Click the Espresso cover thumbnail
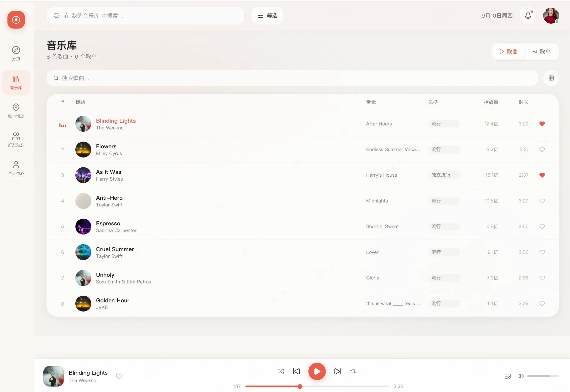570x392 pixels. (x=83, y=227)
